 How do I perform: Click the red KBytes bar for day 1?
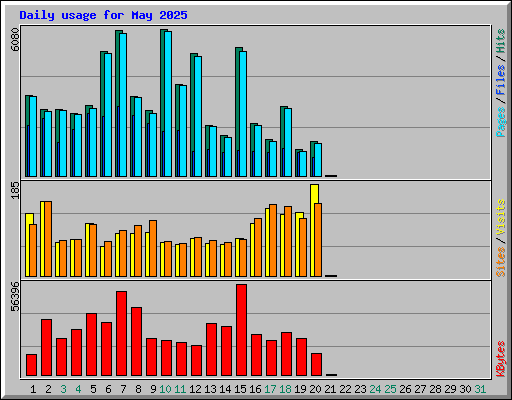click(32, 365)
